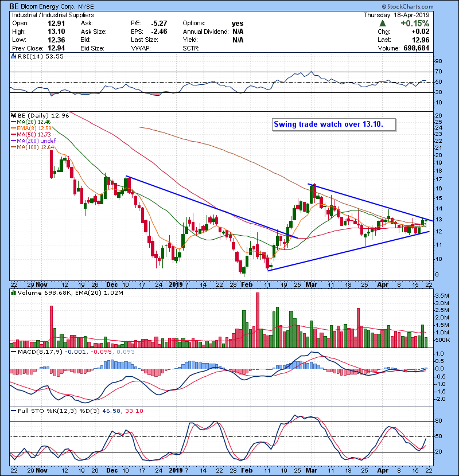
Task: Click the RSI line icon beside RSI(14)
Action: coord(13,56)
